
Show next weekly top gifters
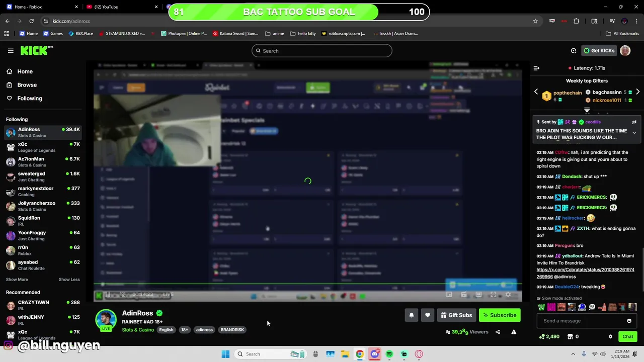click(637, 92)
